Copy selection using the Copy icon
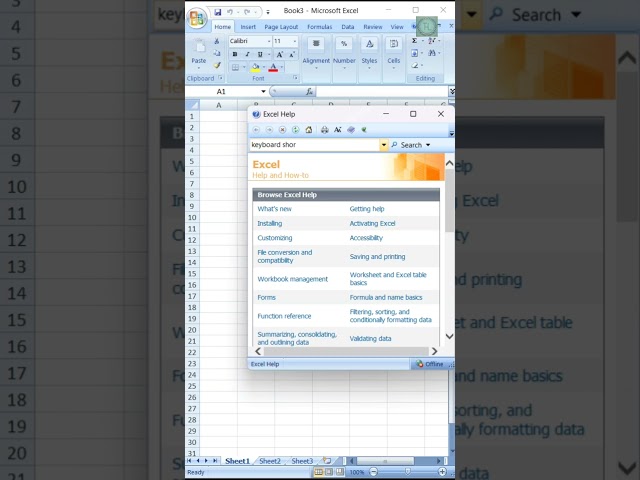The width and height of the screenshot is (640, 480). (217, 53)
